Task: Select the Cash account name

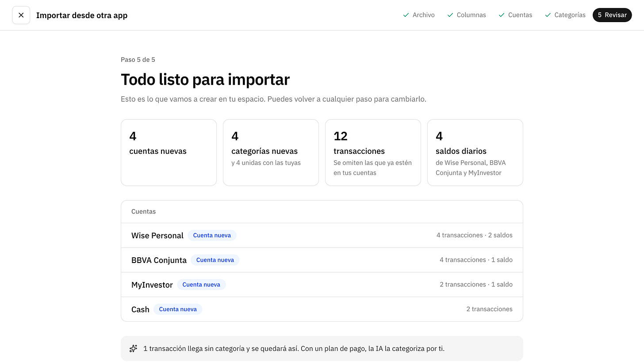Action: [x=140, y=309]
